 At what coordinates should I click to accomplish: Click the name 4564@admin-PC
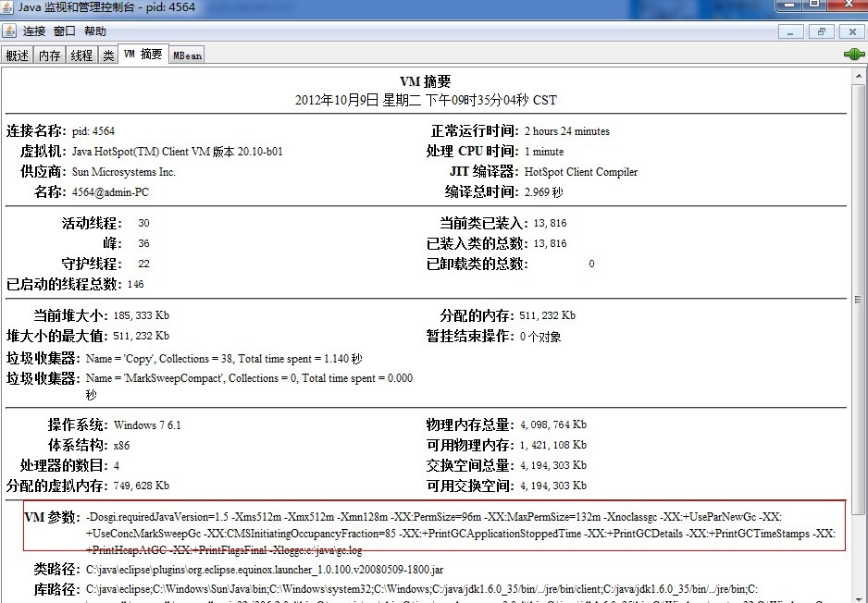click(x=110, y=192)
